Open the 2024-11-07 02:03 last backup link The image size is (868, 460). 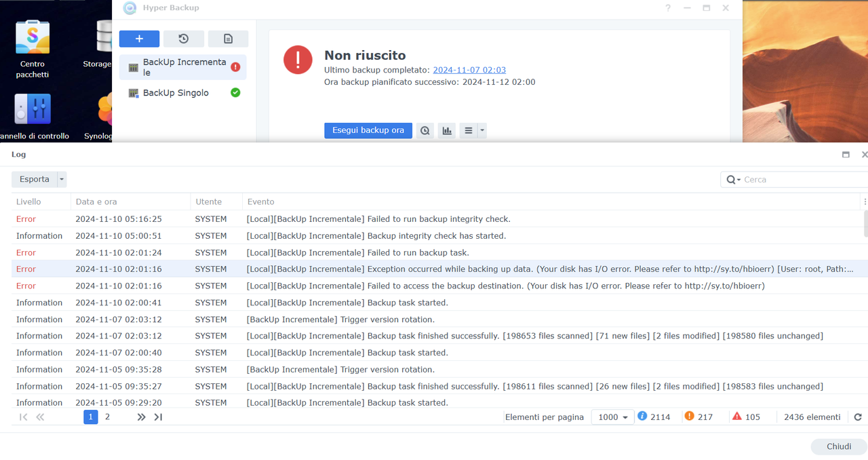click(469, 70)
